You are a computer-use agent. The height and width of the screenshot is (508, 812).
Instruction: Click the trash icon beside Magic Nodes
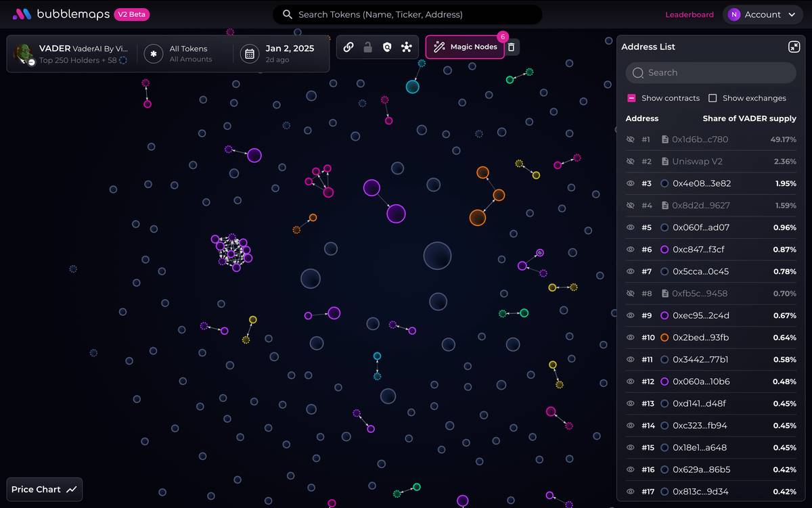(512, 47)
